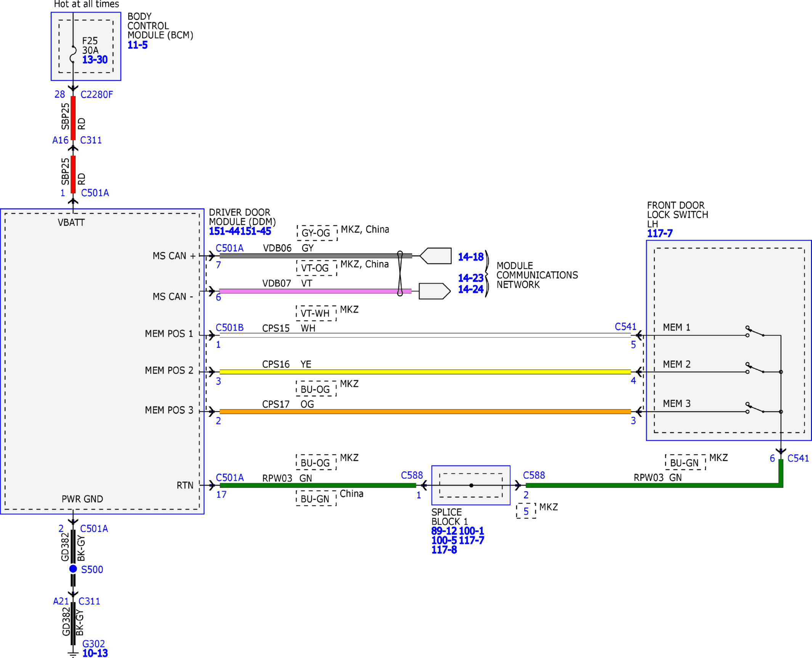Click the MS CAN + off-page arrow symbol

435,256
